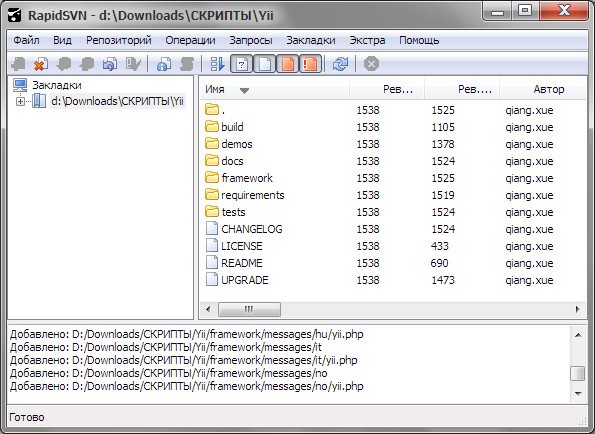Toggle showing modified files filter button

click(288, 64)
